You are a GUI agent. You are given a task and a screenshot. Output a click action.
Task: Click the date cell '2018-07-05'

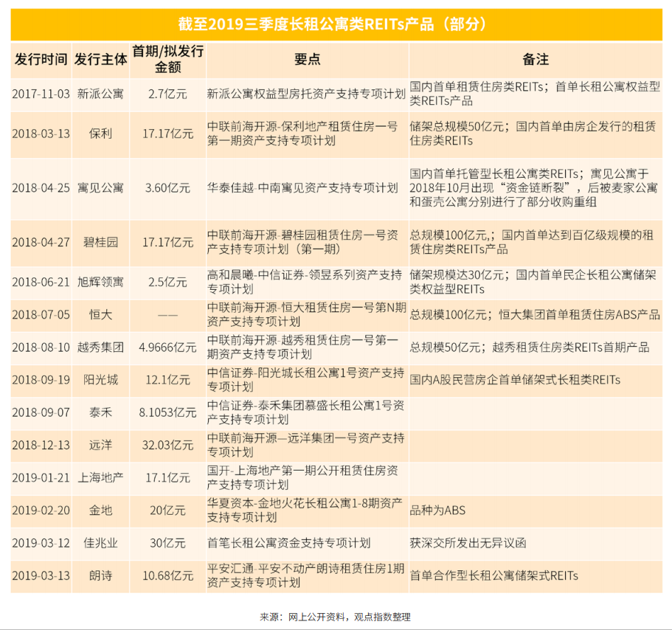coord(41,314)
